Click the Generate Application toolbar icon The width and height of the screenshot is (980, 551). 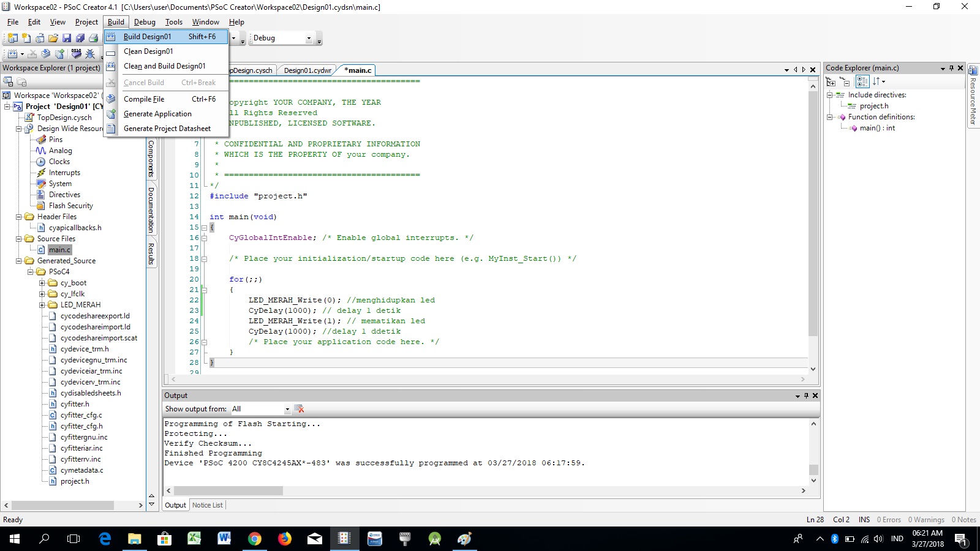pos(59,54)
